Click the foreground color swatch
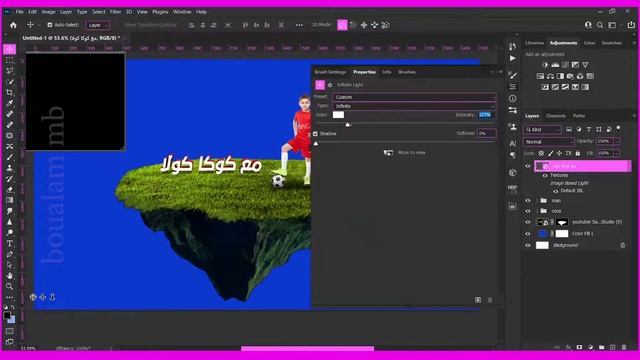Screen dimensions: 640x360 [x=7, y=316]
